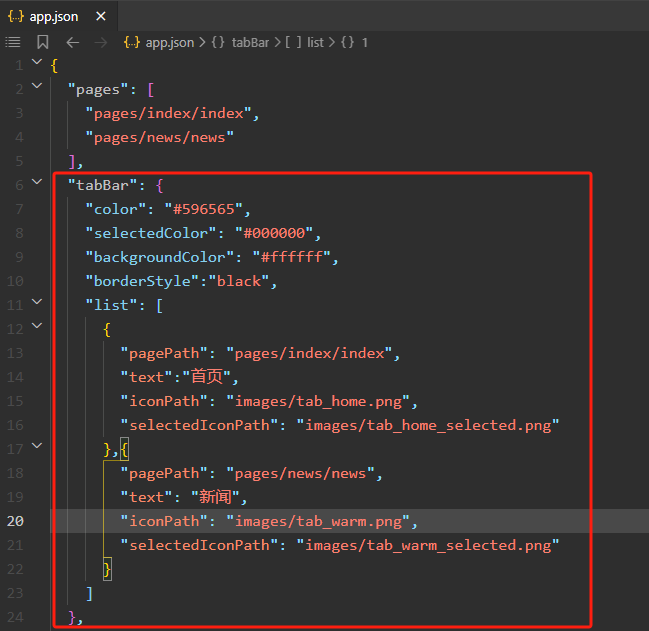Image resolution: width=649 pixels, height=631 pixels.
Task: Click the "selectedColor" key
Action: pos(151,233)
